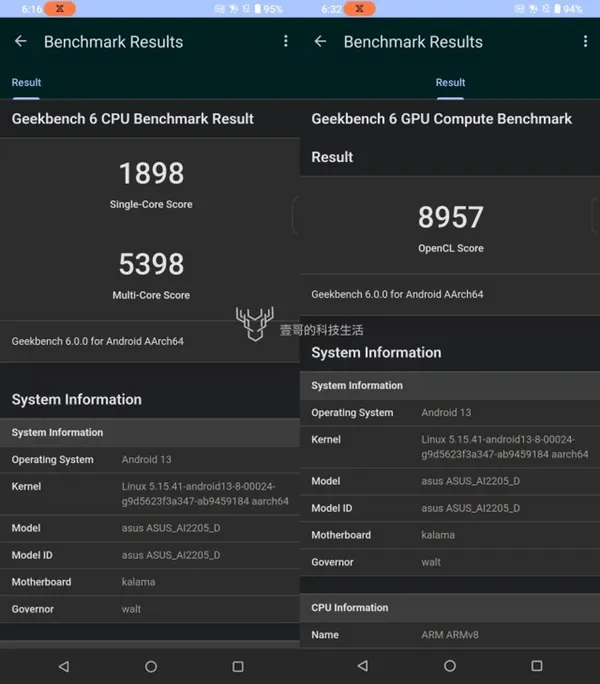
Task: Tap Android back button on left screen
Action: [x=64, y=666]
